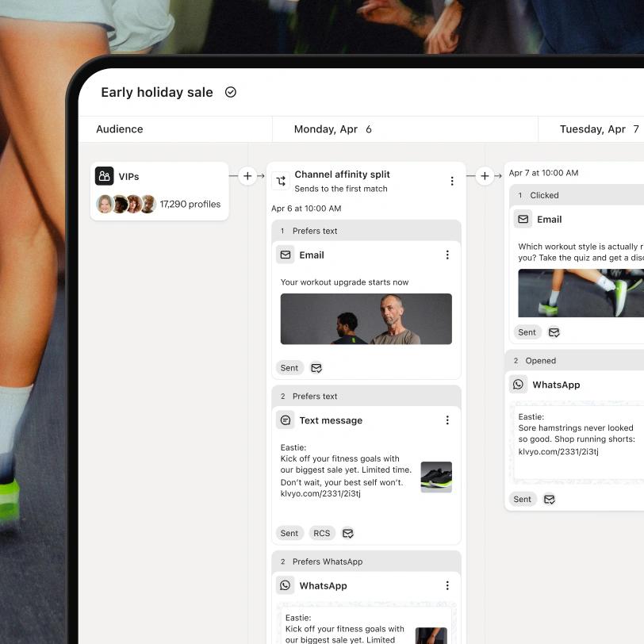Click the WhatsApp icon under Prefers WhatsApp
Image resolution: width=644 pixels, height=644 pixels.
pos(286,585)
